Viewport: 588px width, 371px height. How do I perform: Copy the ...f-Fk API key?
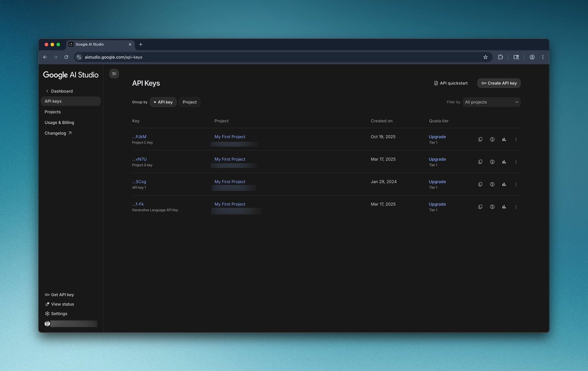[x=480, y=207]
